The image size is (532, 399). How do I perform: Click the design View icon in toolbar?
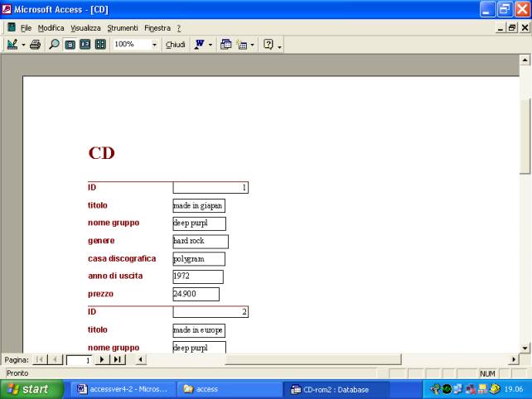(x=12, y=45)
